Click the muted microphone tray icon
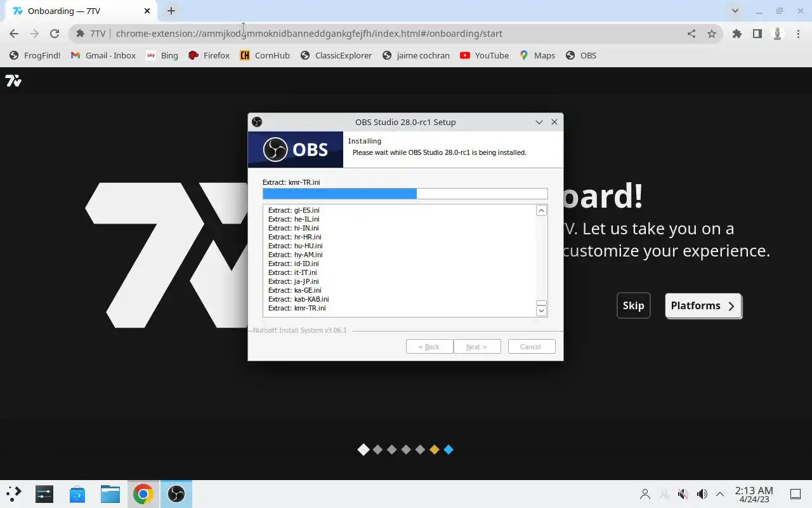The width and height of the screenshot is (812, 508). coord(683,494)
